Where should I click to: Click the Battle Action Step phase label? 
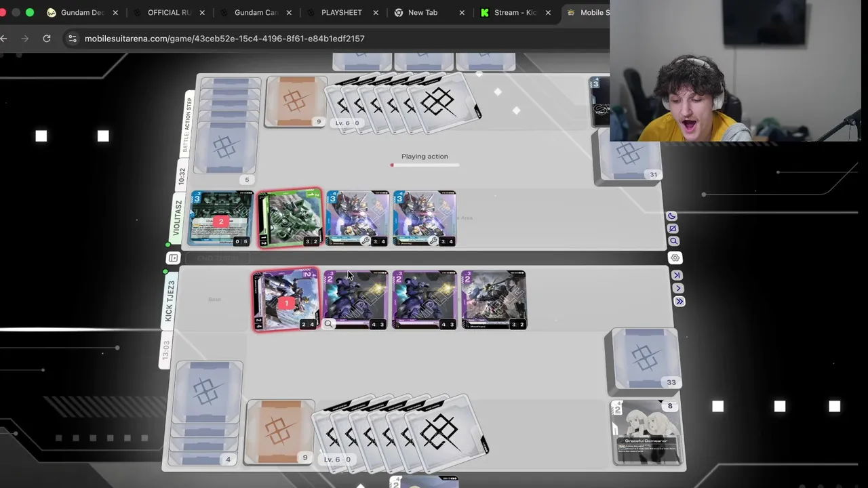[189, 125]
